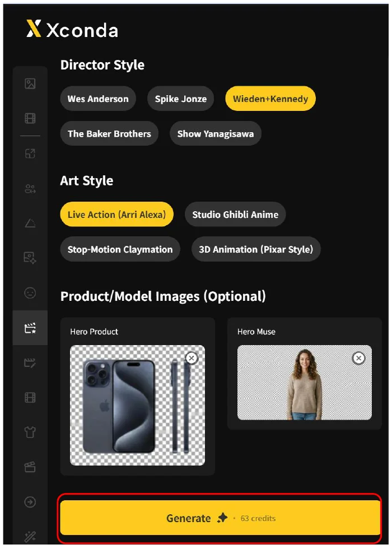Open the triangle shape sidebar icon
The image size is (392, 549).
tap(30, 223)
